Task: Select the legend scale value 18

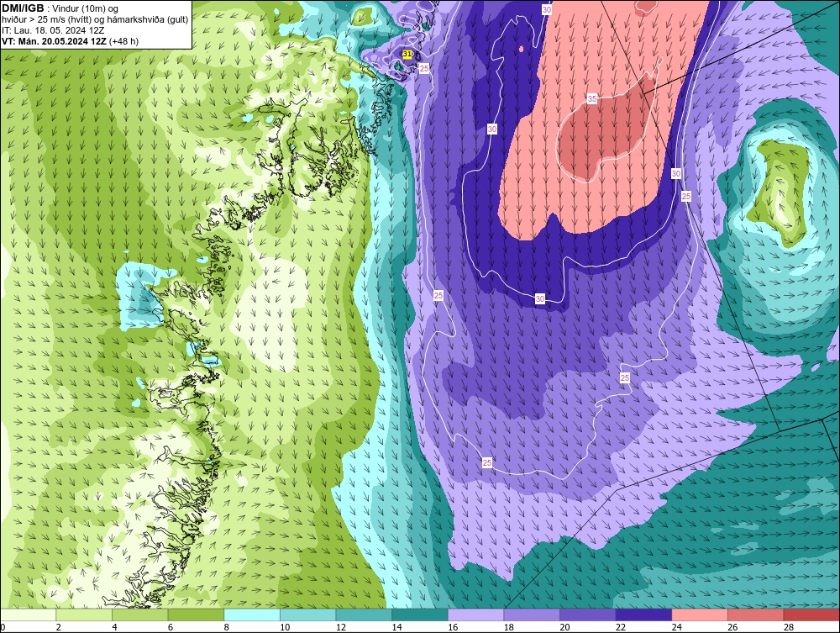Action: 509,627
